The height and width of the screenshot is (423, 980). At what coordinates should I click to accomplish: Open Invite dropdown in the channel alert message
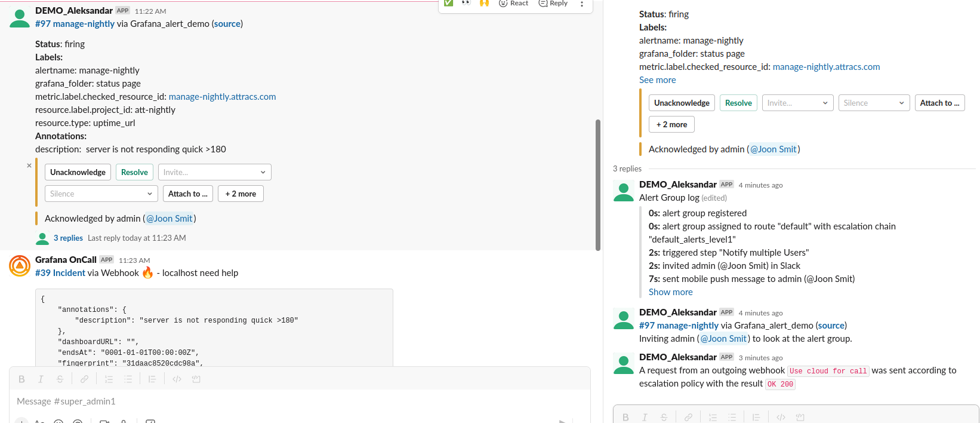tap(215, 172)
